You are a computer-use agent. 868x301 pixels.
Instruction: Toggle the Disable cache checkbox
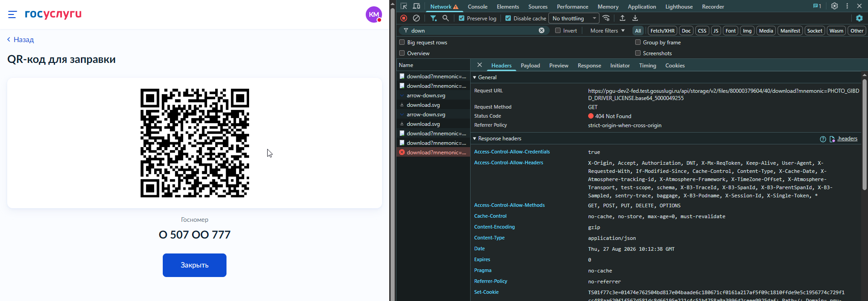(x=508, y=18)
